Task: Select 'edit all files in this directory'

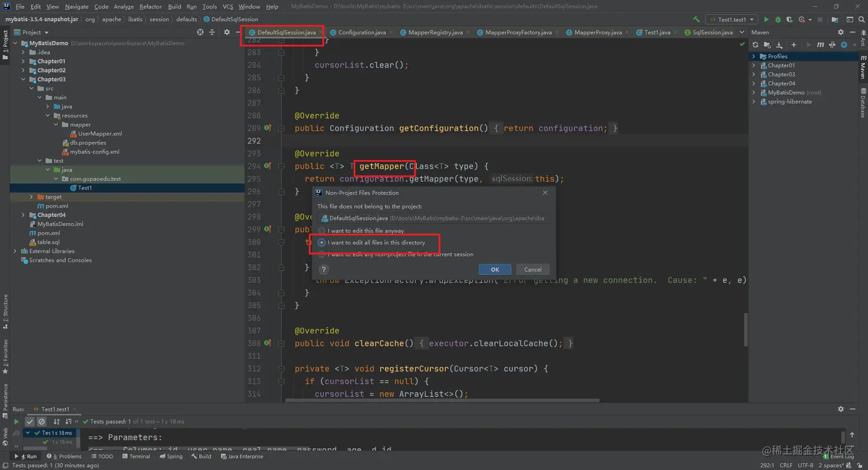Action: pos(372,243)
